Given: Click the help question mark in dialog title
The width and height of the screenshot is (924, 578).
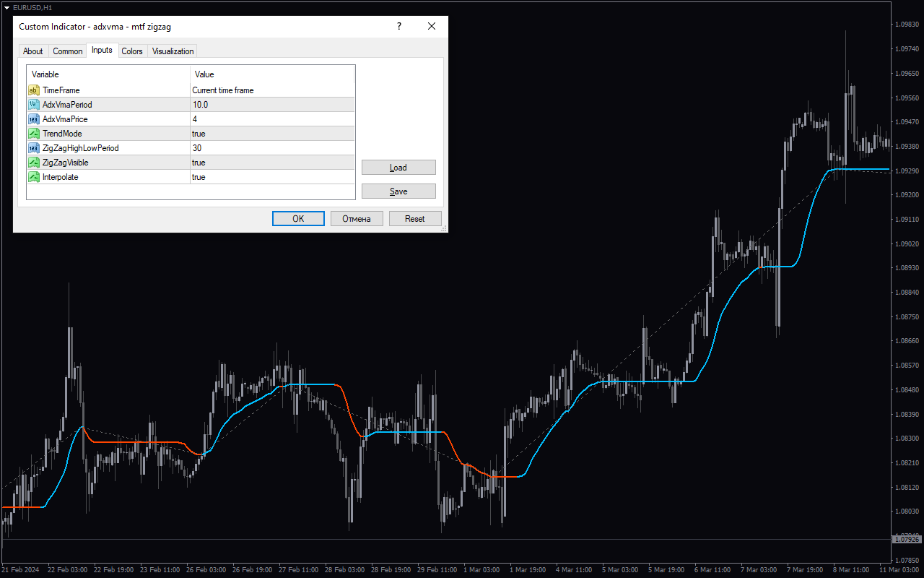Looking at the screenshot, I should (x=399, y=26).
